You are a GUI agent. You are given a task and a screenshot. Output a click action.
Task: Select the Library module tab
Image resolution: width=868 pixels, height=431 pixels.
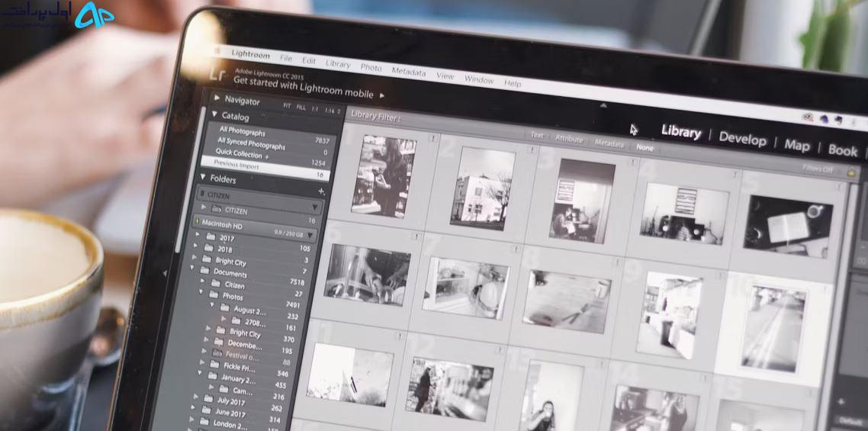pos(681,132)
